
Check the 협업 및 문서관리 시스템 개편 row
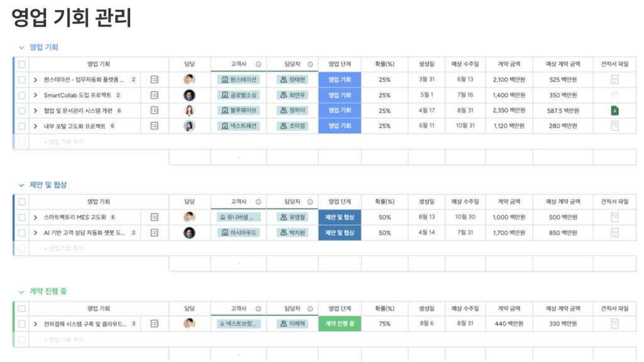click(x=22, y=111)
